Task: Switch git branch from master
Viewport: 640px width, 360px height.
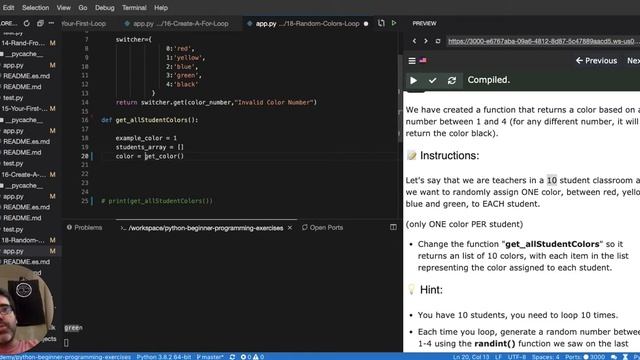Action: (210, 357)
